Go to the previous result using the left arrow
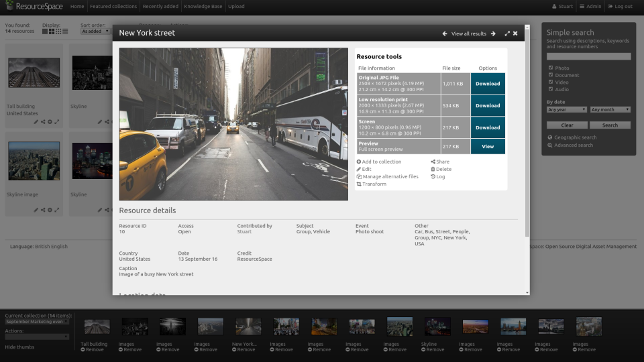644x362 pixels. 445,34
